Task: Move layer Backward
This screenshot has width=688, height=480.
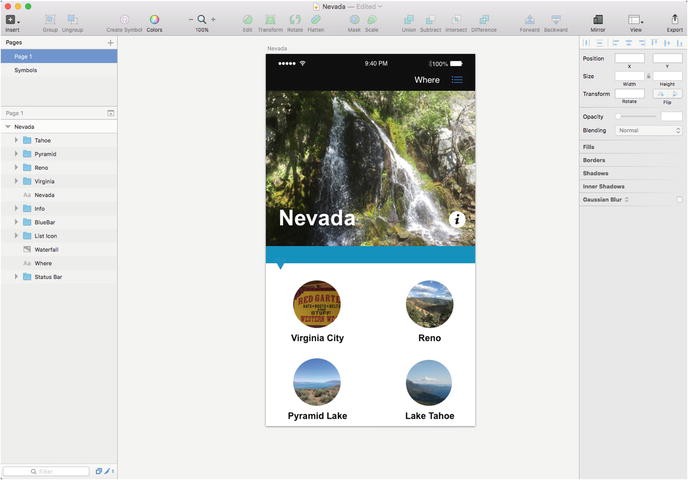Action: pos(555,19)
